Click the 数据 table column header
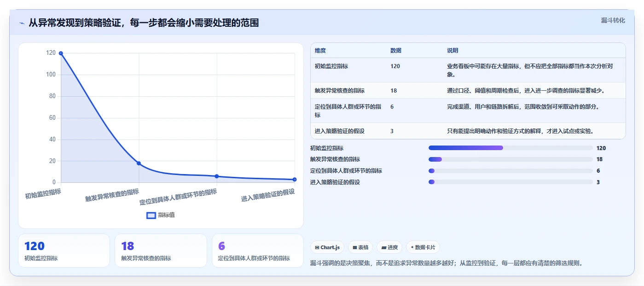 tap(396, 51)
